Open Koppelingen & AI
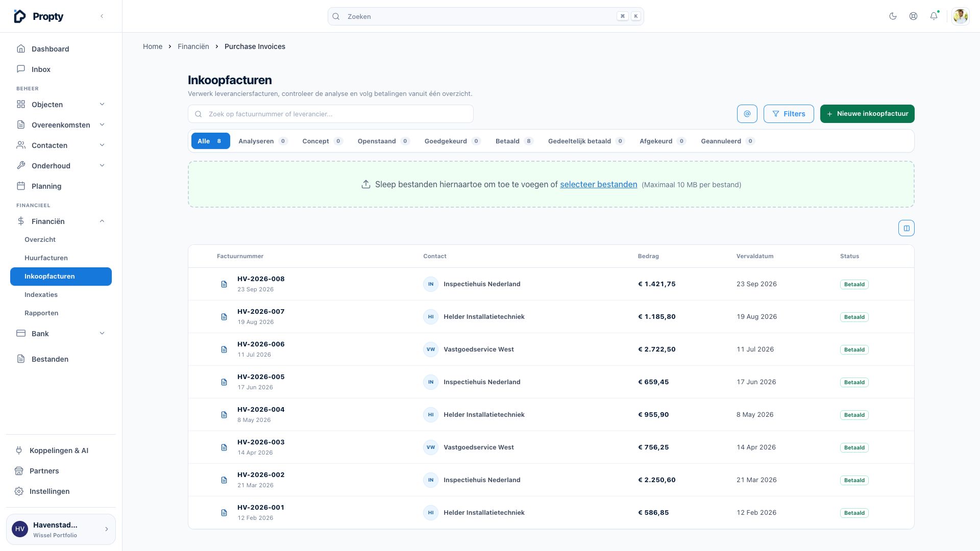Screen dimensions: 980x551 (x=61, y=450)
